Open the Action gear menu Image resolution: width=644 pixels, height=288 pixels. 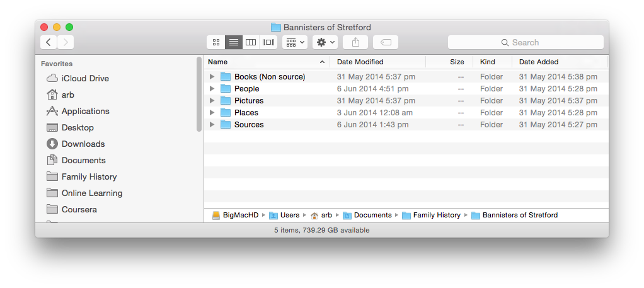tap(325, 42)
